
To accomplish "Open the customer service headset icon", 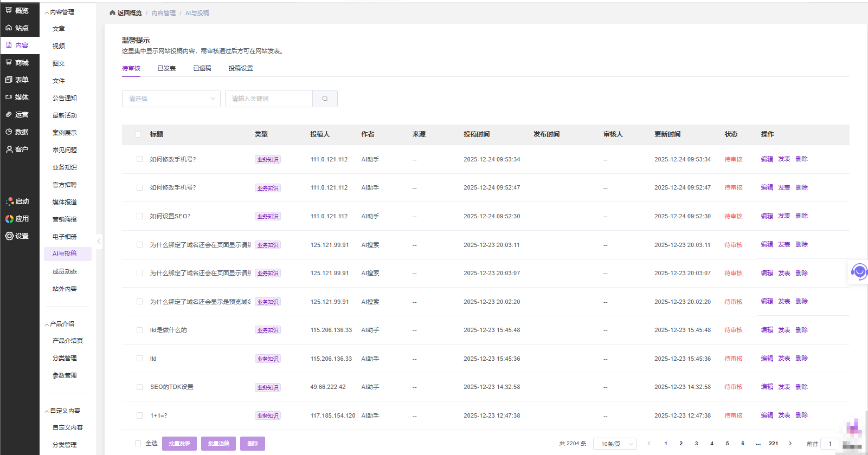I will [859, 271].
